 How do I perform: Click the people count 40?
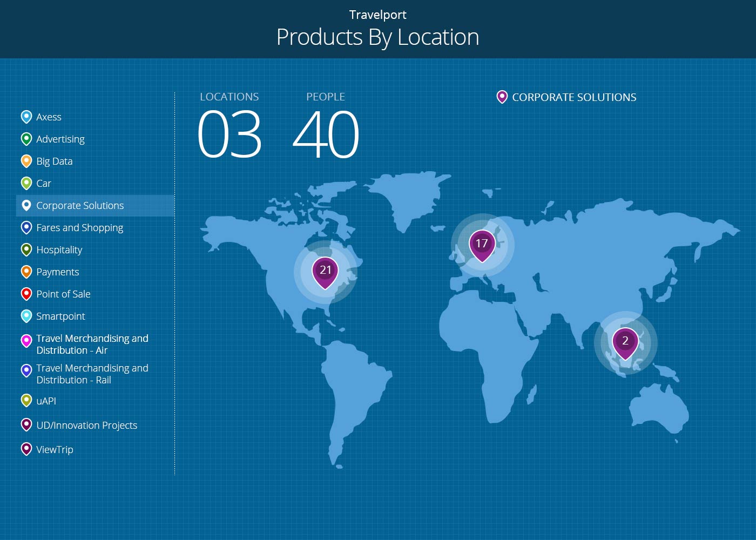(x=326, y=134)
